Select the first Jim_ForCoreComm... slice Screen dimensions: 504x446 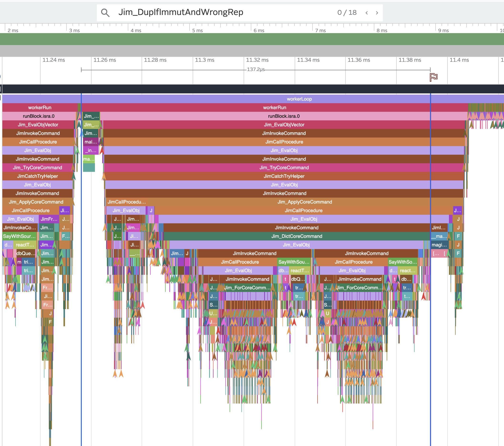(247, 288)
